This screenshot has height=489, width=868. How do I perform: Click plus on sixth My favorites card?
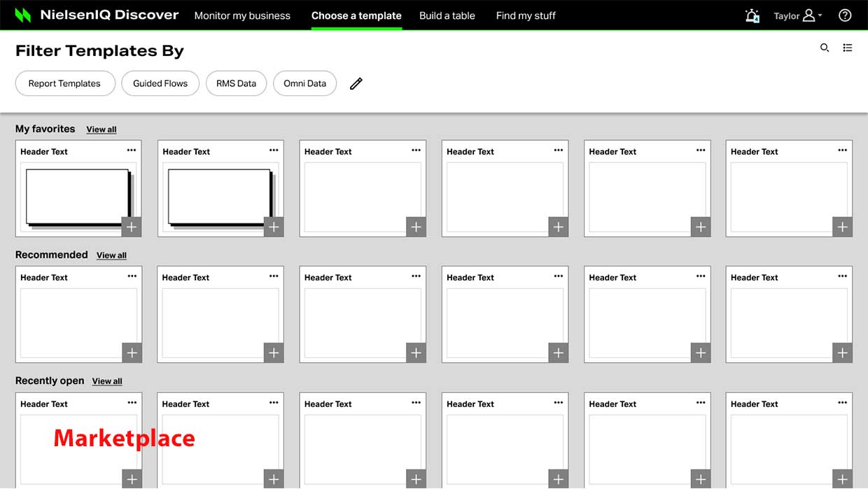click(843, 227)
